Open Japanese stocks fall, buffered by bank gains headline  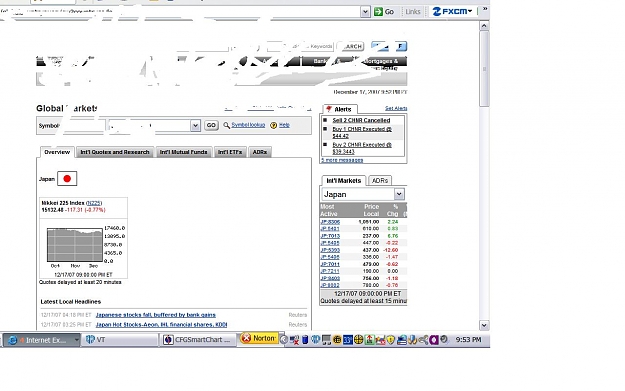tap(155, 314)
